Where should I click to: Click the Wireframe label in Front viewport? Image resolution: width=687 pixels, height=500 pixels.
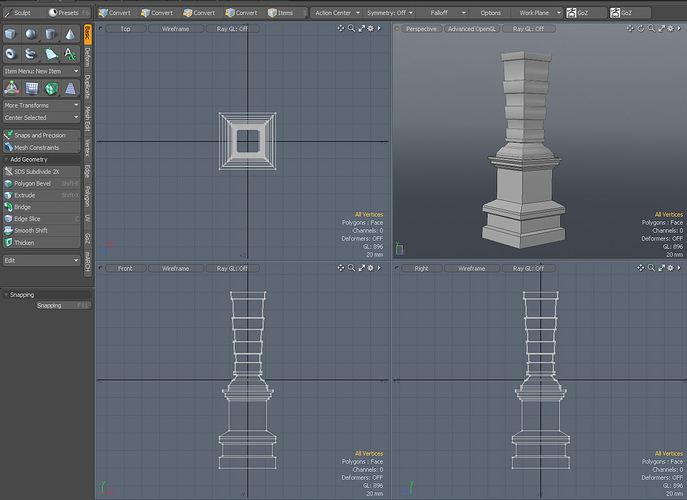(x=176, y=268)
